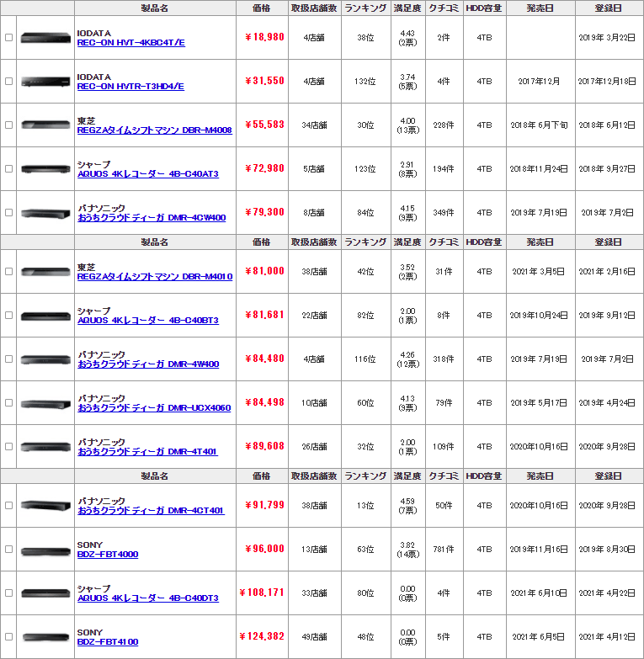The width and height of the screenshot is (644, 659).
Task: Click the ¥108,171 price
Action: (262, 593)
